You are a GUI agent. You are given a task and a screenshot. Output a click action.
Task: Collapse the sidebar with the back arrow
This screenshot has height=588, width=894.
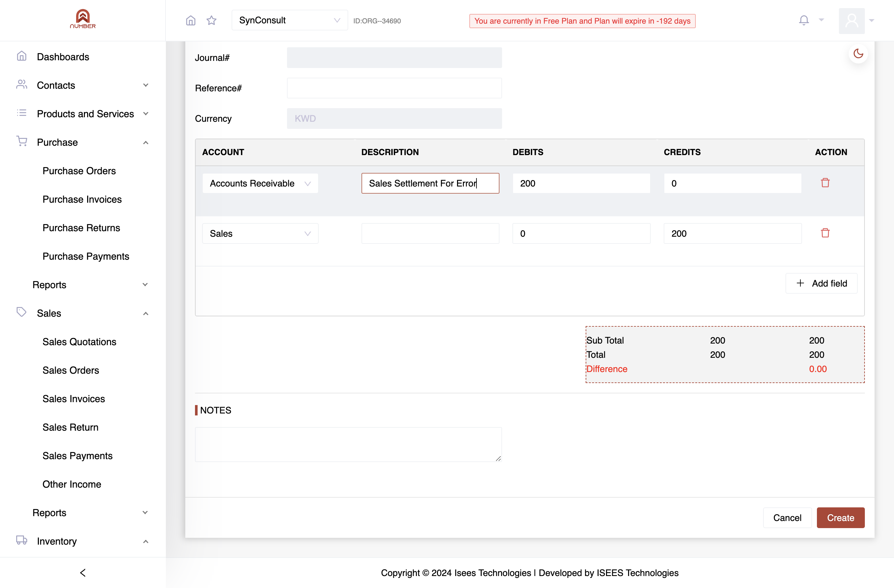(x=83, y=572)
